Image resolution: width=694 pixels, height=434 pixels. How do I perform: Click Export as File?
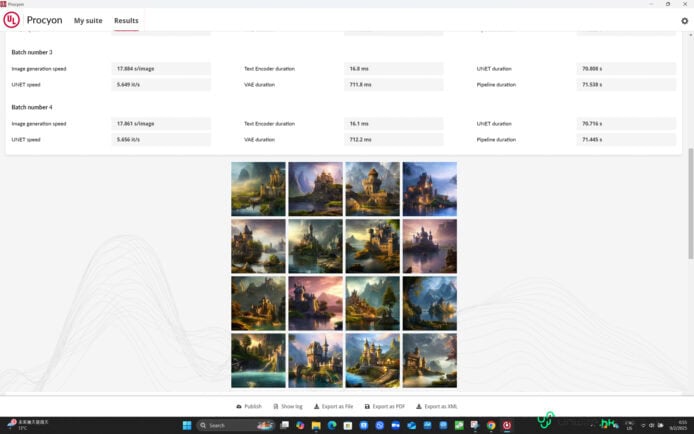[332, 406]
